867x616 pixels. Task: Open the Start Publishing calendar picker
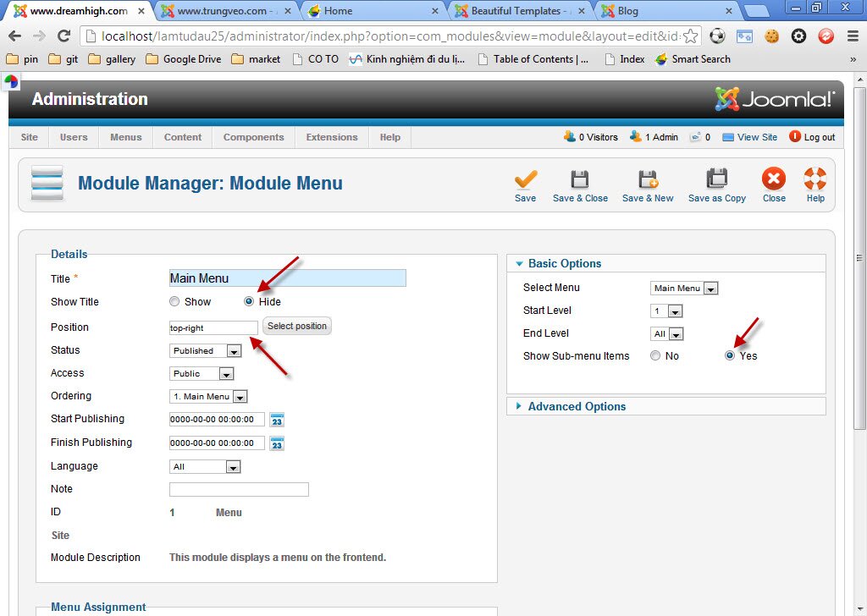pyautogui.click(x=276, y=419)
